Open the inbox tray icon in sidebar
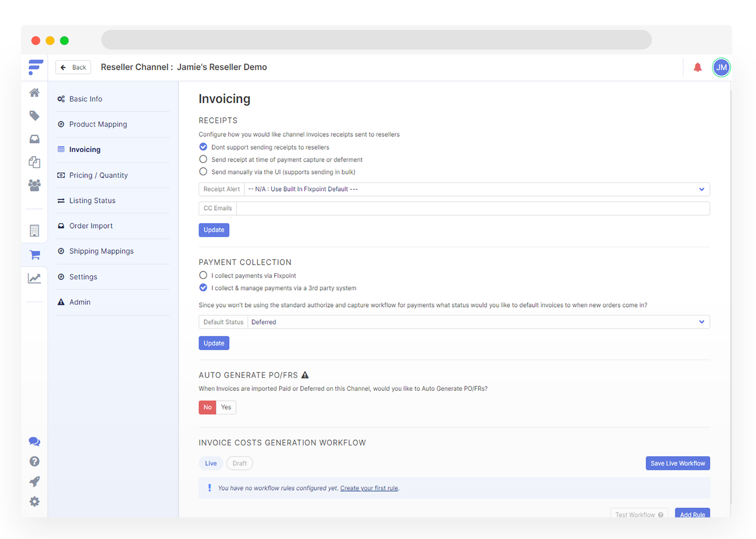Screen dimensions: 756x539 point(34,139)
